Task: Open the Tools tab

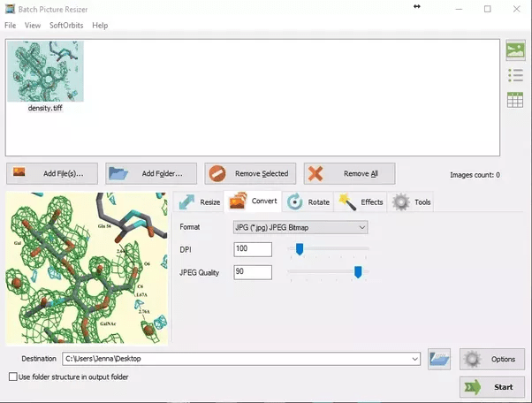Action: [x=411, y=201]
